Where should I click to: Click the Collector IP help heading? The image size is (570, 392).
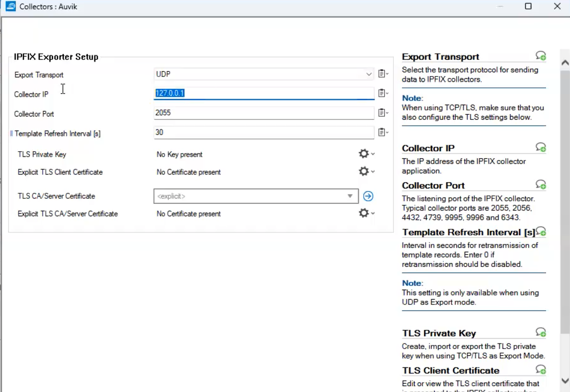coord(428,148)
